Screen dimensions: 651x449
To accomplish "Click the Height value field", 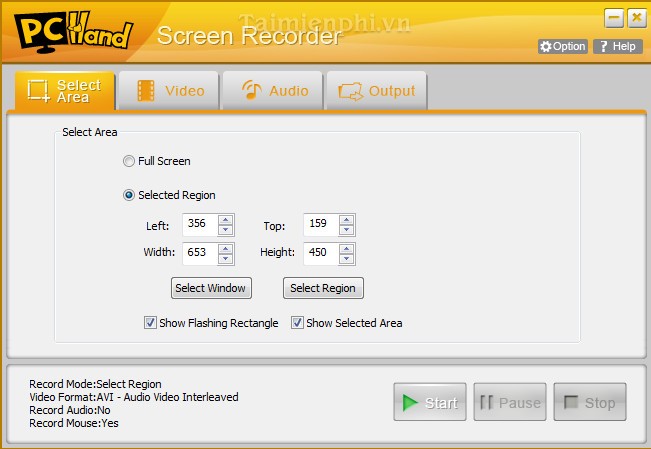I will (321, 253).
